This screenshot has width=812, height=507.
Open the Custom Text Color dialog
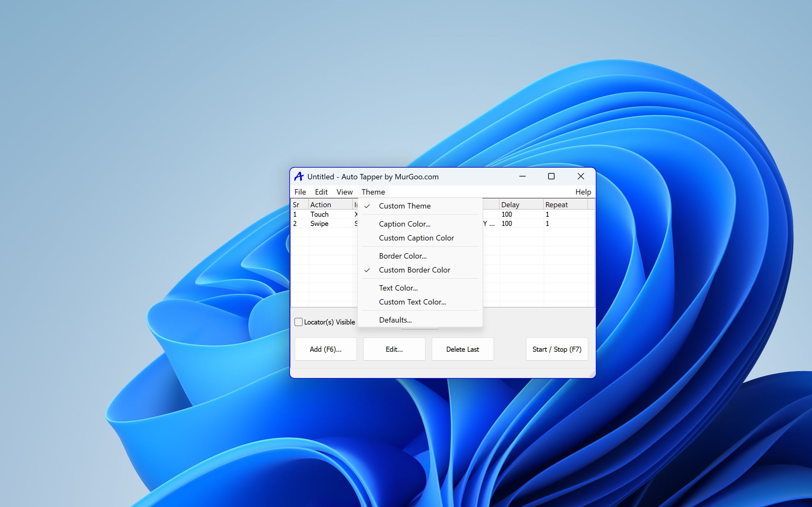[x=412, y=302]
